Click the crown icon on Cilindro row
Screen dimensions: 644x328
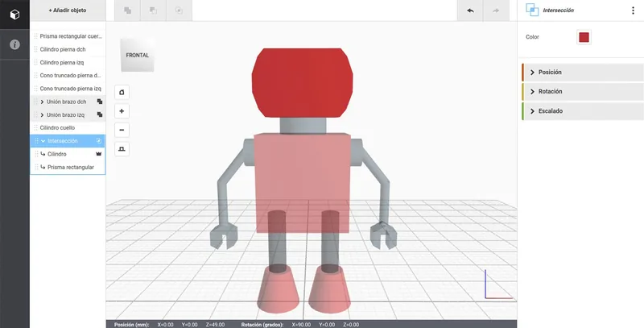point(98,154)
